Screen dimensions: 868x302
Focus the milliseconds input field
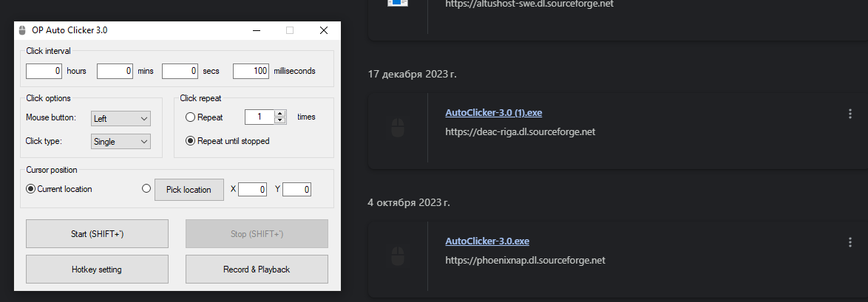tap(251, 71)
